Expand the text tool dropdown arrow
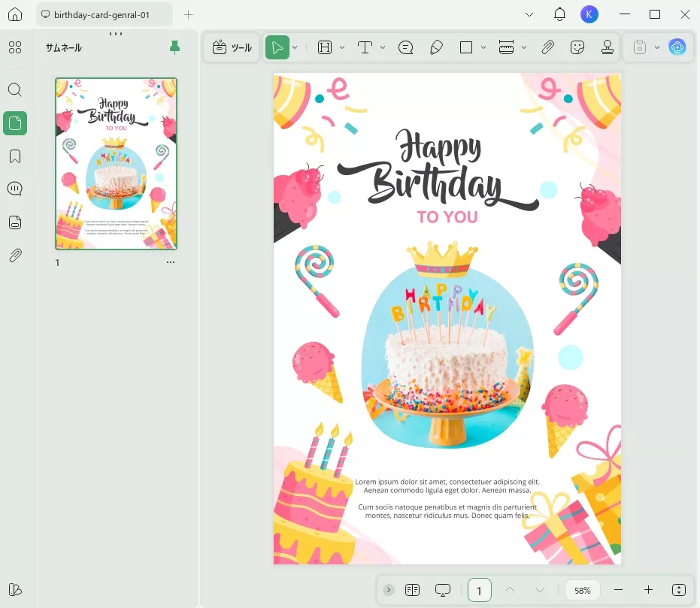700x608 pixels. [383, 47]
